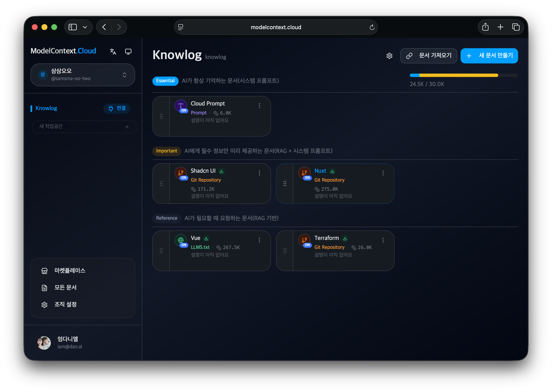Click the 24.5K / 30.0K usage text

click(427, 84)
